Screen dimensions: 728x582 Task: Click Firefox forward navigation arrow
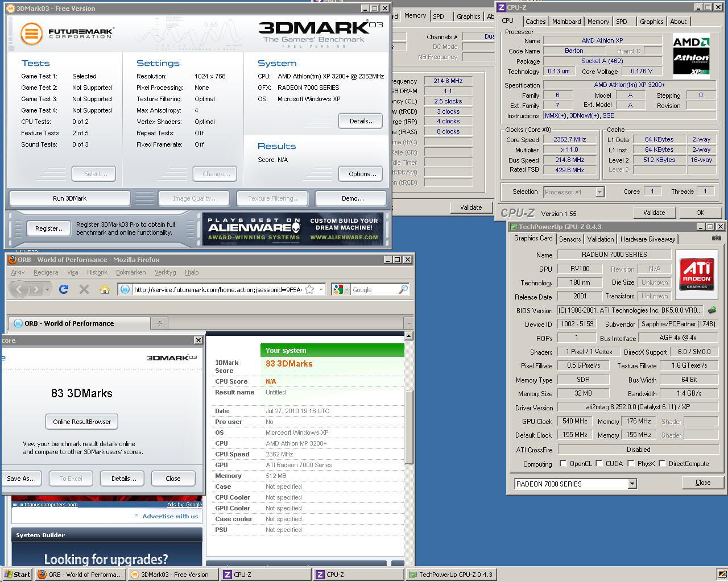point(36,289)
